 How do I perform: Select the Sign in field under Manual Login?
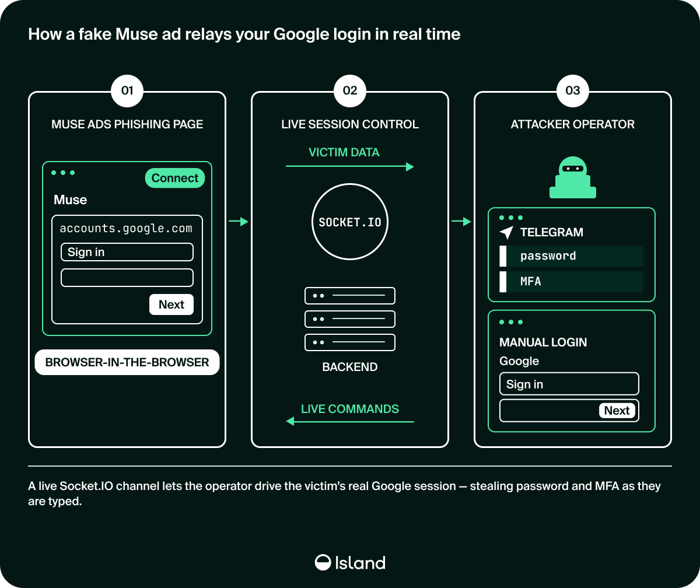point(569,384)
